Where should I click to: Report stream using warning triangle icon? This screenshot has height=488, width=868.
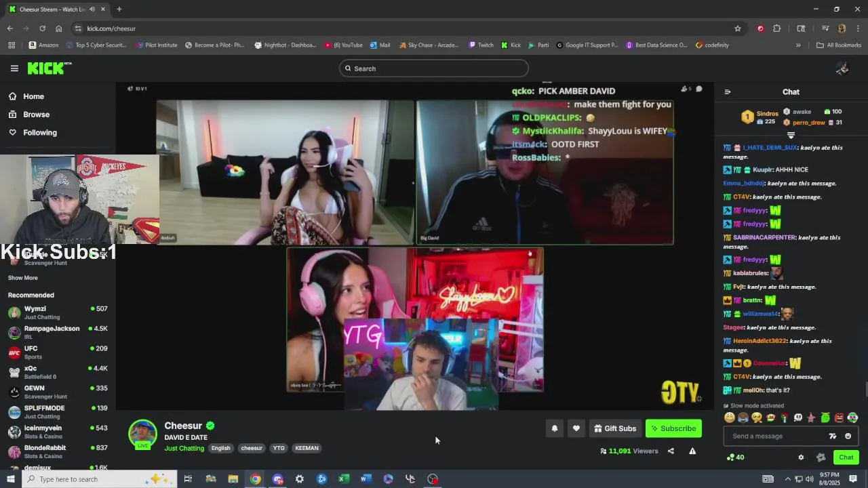692,451
